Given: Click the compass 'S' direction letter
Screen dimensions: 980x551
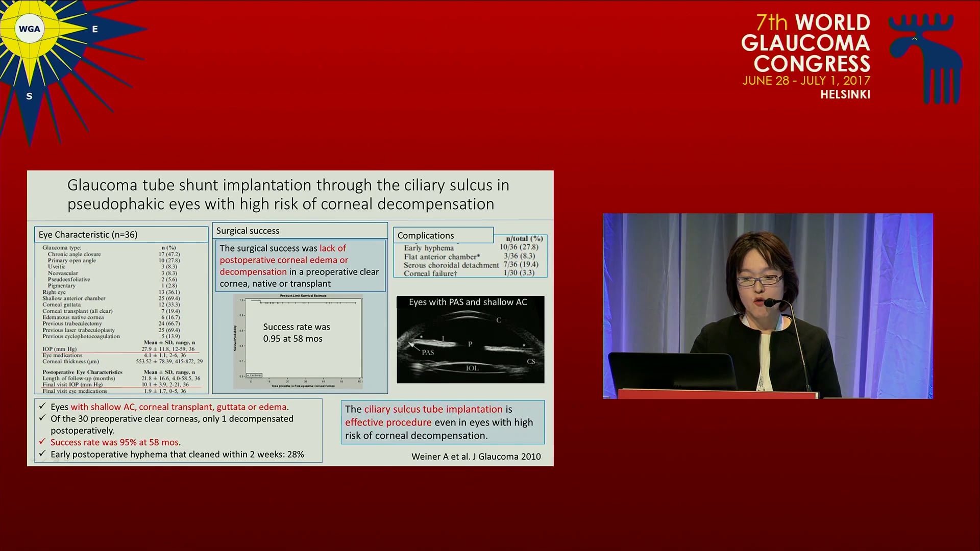Looking at the screenshot, I should tap(29, 96).
